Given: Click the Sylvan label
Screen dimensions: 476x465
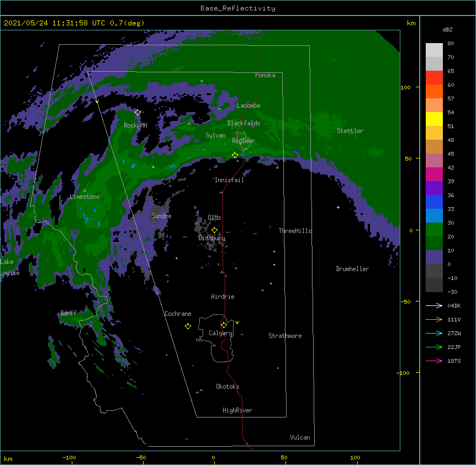Looking at the screenshot, I should pyautogui.click(x=215, y=135).
